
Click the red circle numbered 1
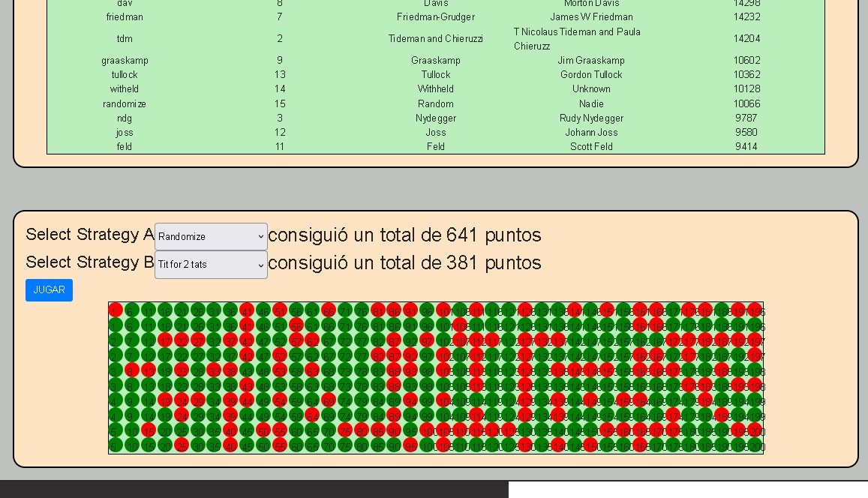[x=116, y=310]
